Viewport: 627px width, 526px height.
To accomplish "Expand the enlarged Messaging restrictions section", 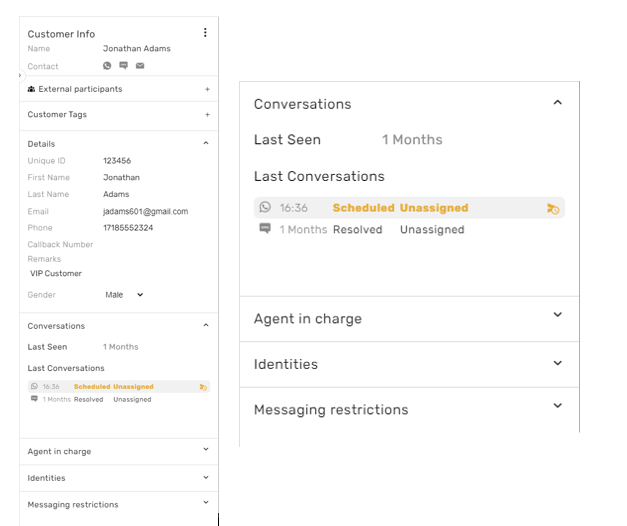I will 557,406.
